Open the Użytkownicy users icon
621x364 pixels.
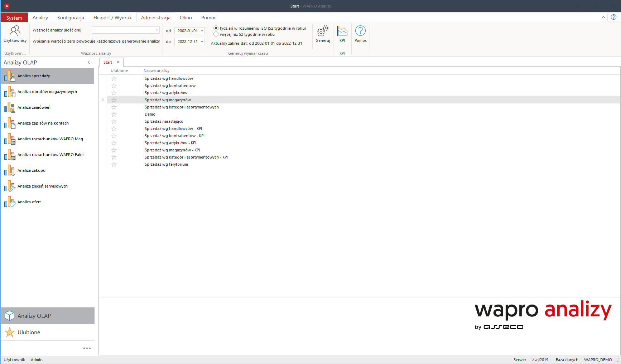[15, 34]
